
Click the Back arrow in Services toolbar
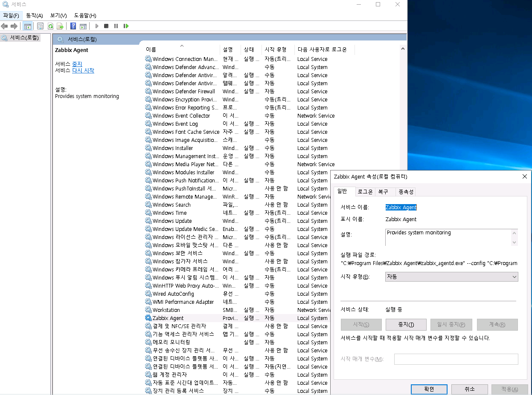pyautogui.click(x=4, y=26)
